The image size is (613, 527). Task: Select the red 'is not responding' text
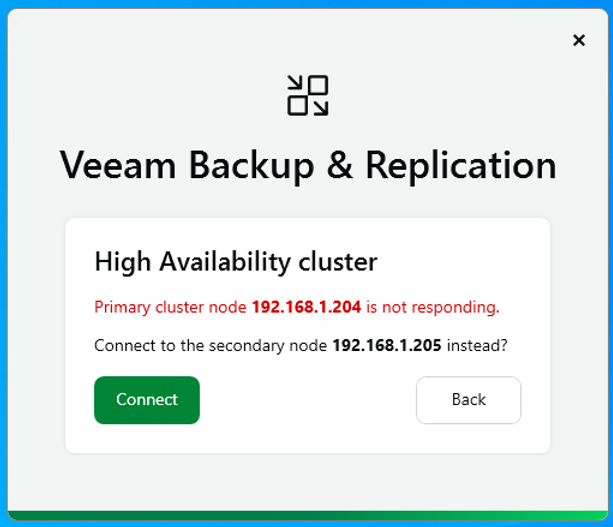433,307
